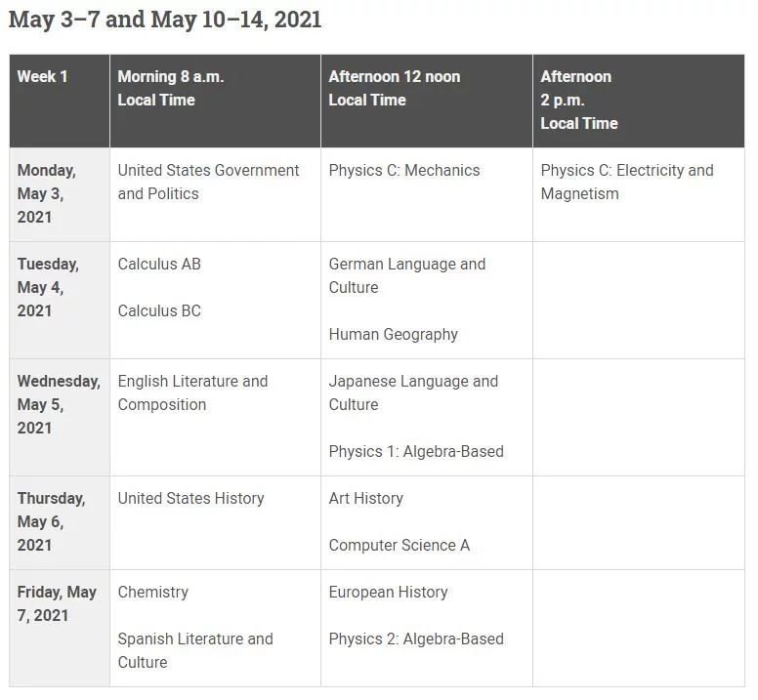Open Spanish Literature and Culture entry
This screenshot has height=700, width=758.
pyautogui.click(x=195, y=650)
